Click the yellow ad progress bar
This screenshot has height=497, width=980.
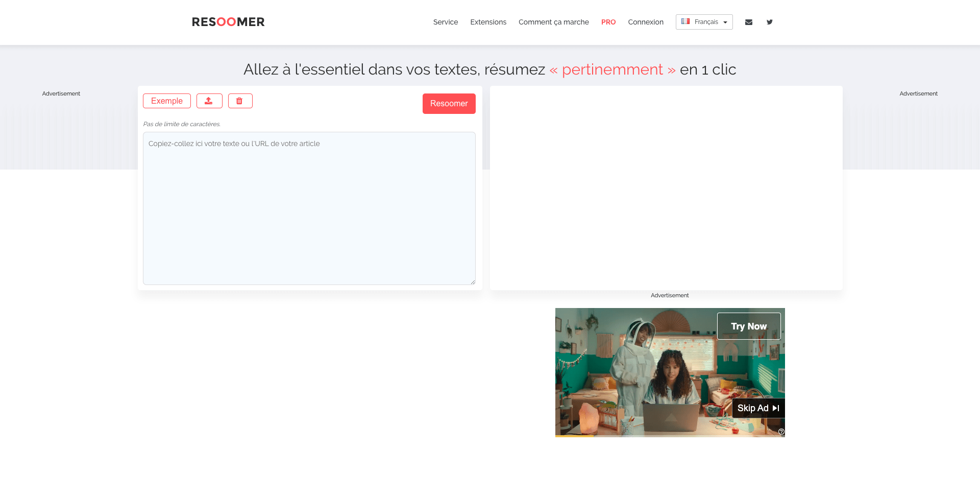point(574,436)
